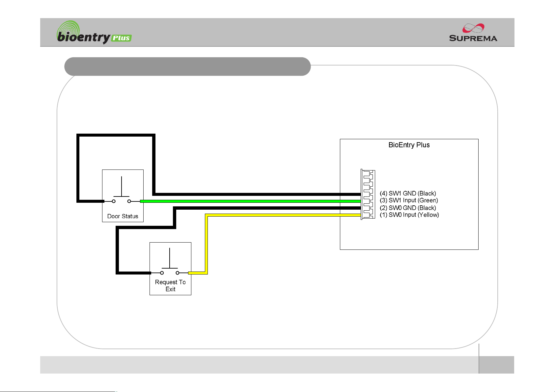555x392 pixels.
Task: Select the Request To Exit switch symbol
Action: tap(170, 262)
